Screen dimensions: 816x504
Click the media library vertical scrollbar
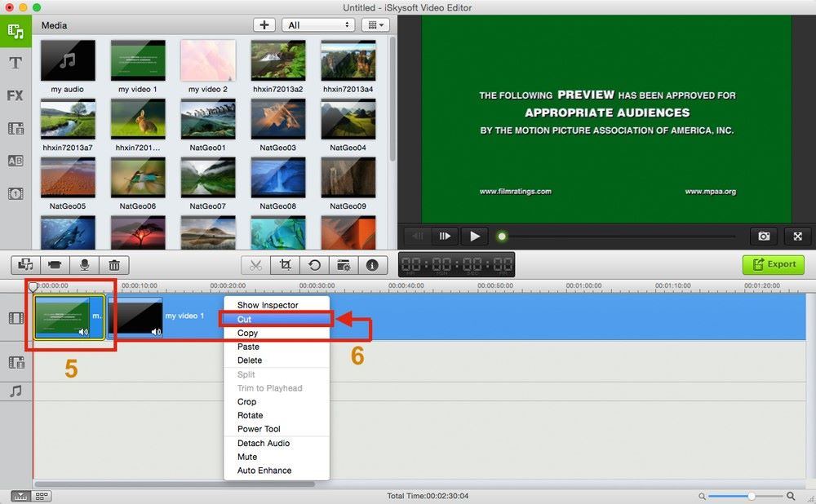click(x=392, y=99)
